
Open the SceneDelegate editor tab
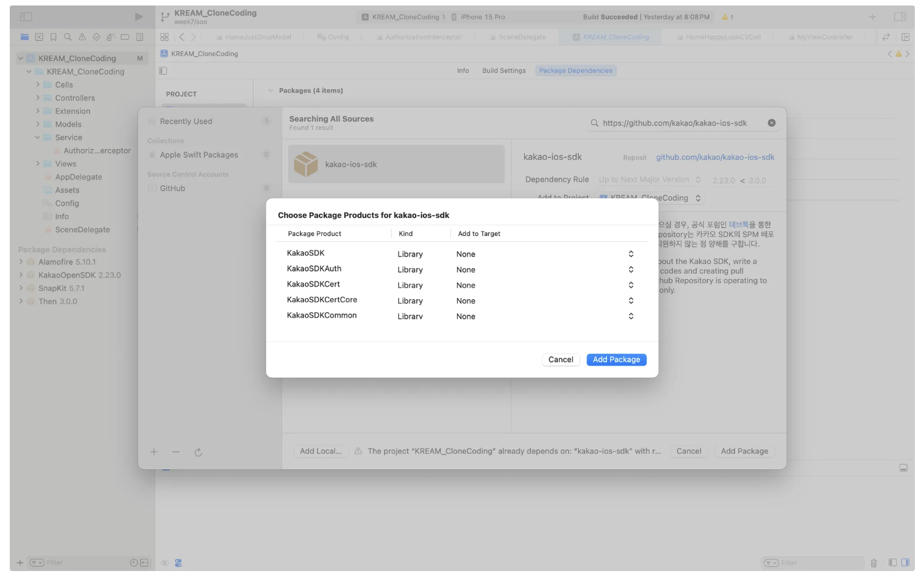518,37
